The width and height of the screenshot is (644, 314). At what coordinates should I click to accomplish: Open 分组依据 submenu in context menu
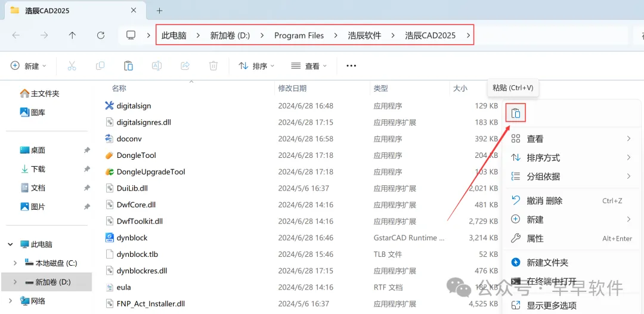571,177
